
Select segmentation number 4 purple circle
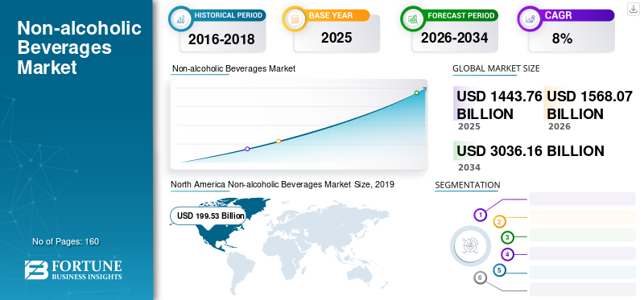[508, 254]
